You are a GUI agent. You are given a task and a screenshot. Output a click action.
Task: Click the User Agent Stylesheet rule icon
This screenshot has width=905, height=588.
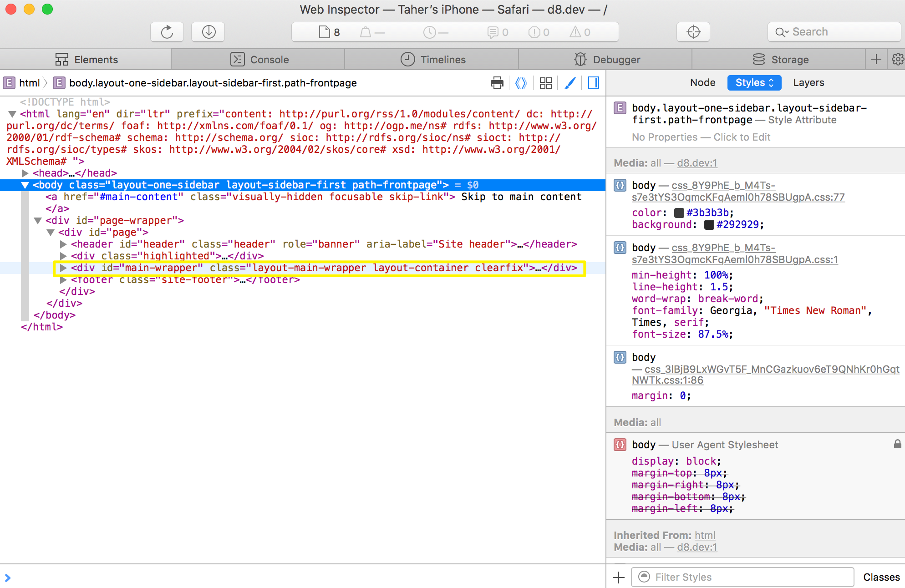tap(620, 445)
